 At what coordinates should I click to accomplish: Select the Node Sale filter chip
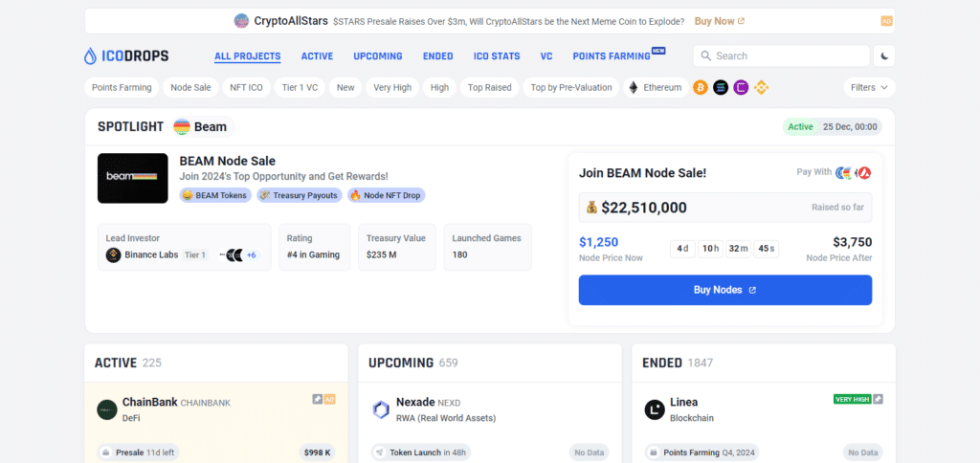[190, 87]
